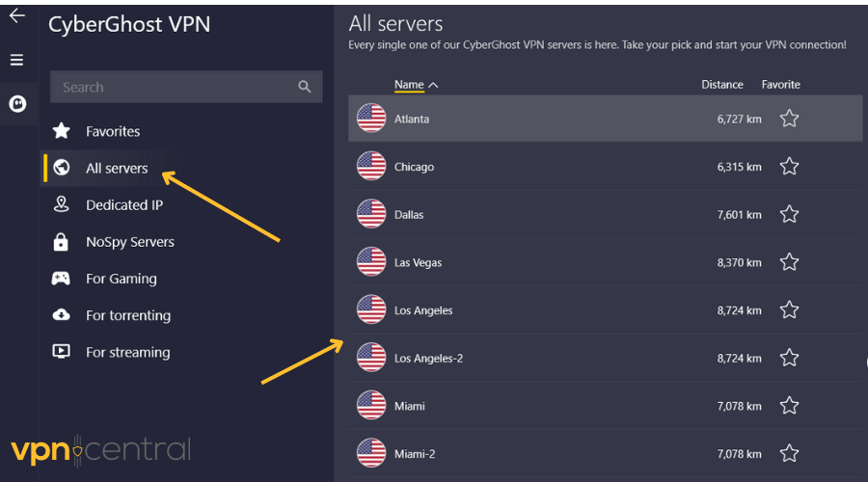The image size is (868, 482).
Task: Select the Los Angeles server
Action: [x=605, y=309]
